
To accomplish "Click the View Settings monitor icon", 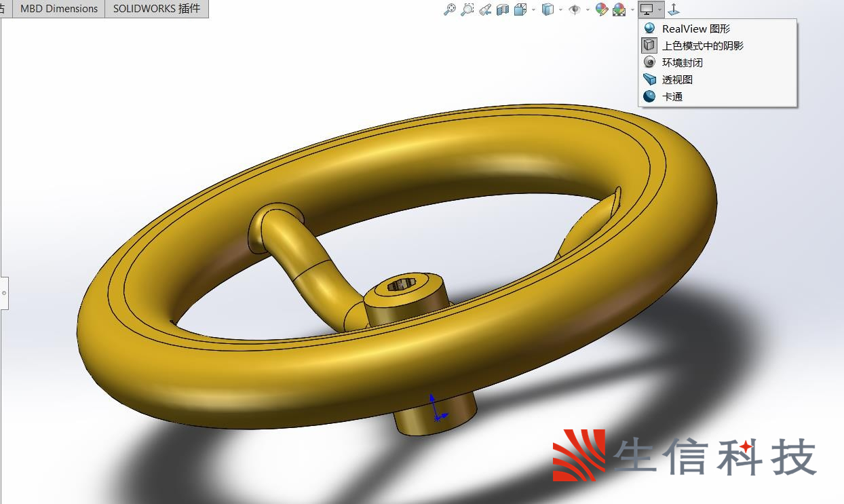I will coord(647,9).
